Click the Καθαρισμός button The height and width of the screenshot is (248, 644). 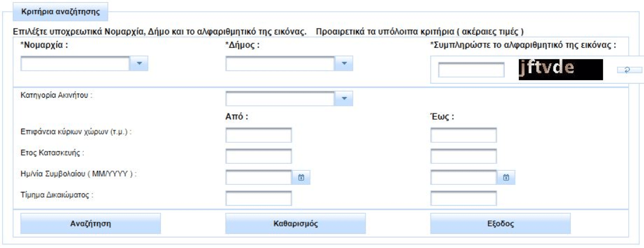point(295,224)
